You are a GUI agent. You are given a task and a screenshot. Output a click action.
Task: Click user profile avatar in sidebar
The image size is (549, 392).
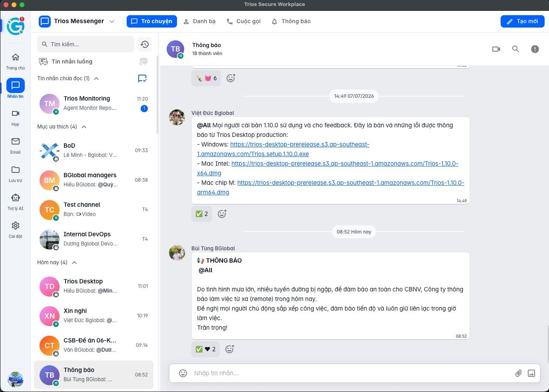point(16,379)
